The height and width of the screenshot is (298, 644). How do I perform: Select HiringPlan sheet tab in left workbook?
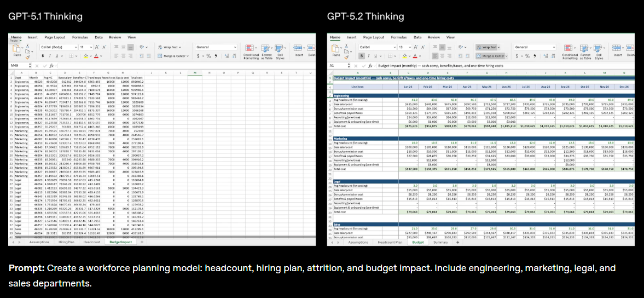[66, 242]
